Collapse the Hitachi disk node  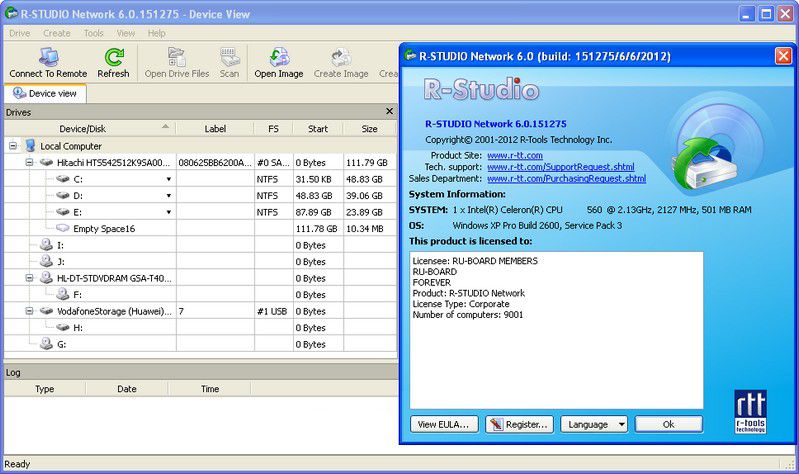29,163
